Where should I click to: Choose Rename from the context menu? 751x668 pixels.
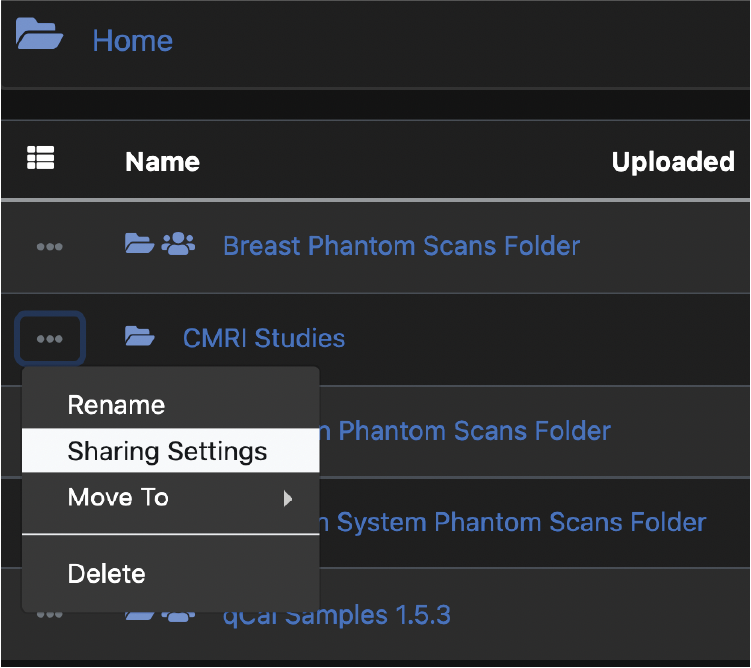coord(116,405)
